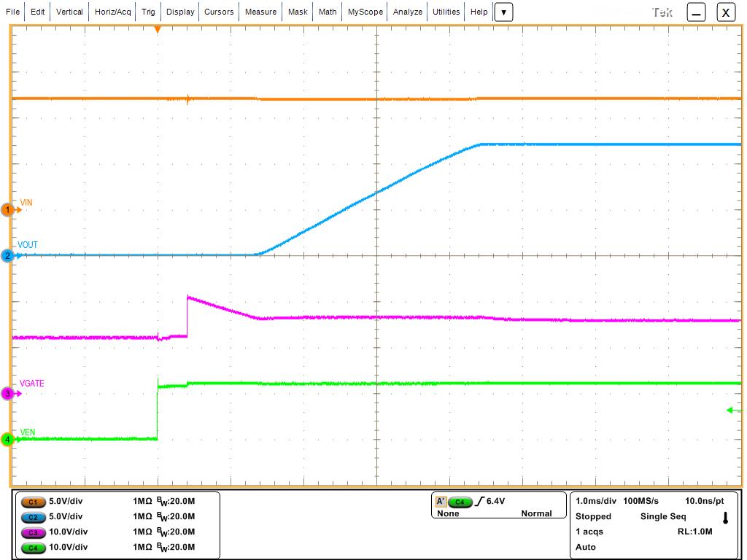Toggle the C3 channel badge
The image size is (747, 560).
click(x=33, y=532)
